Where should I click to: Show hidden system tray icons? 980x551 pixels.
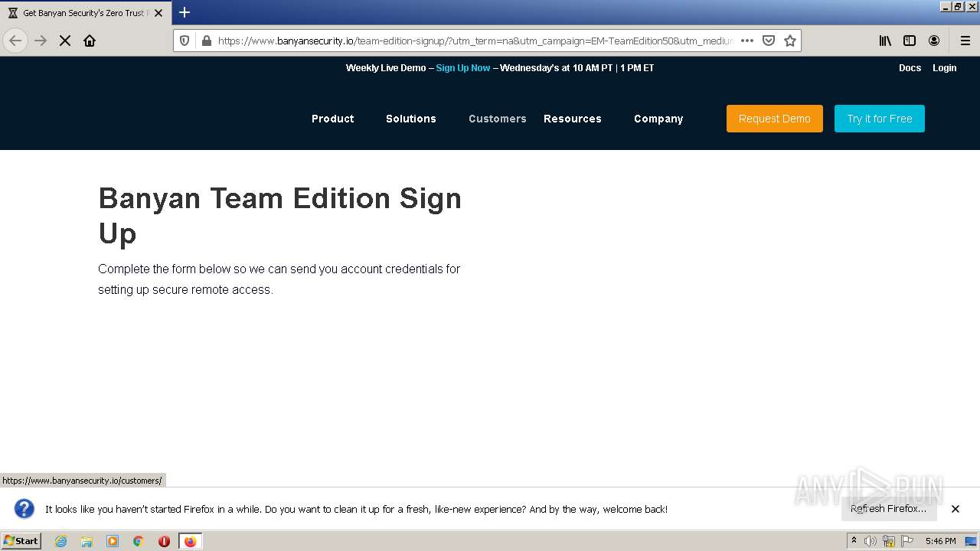click(x=854, y=541)
